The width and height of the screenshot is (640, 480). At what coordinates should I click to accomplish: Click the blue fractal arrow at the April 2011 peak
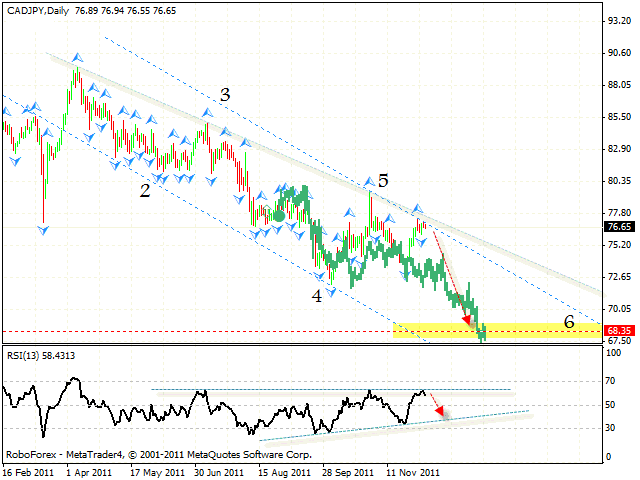tap(77, 58)
